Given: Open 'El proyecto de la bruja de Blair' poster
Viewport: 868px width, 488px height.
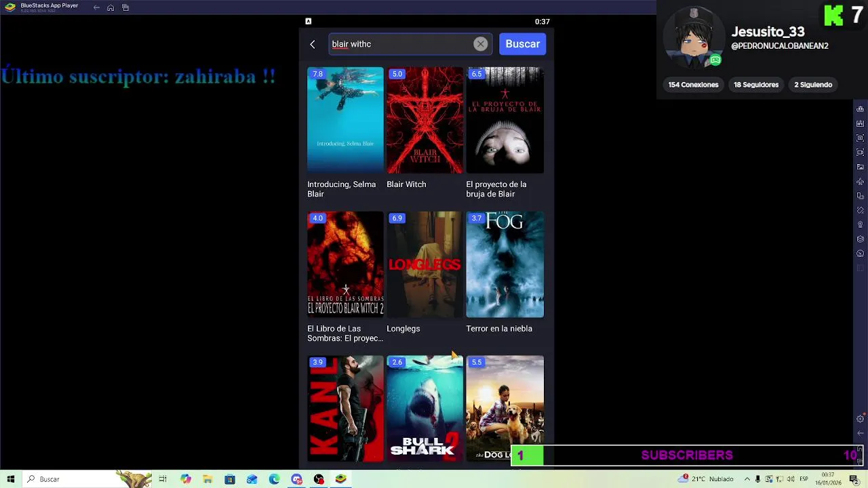Looking at the screenshot, I should (505, 120).
